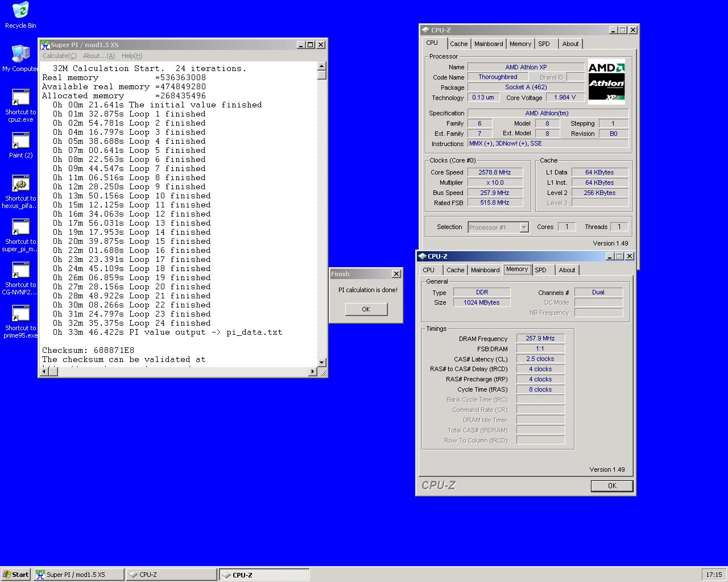Click the Channels # Dual field
The height and width of the screenshot is (582, 728).
[x=598, y=292]
